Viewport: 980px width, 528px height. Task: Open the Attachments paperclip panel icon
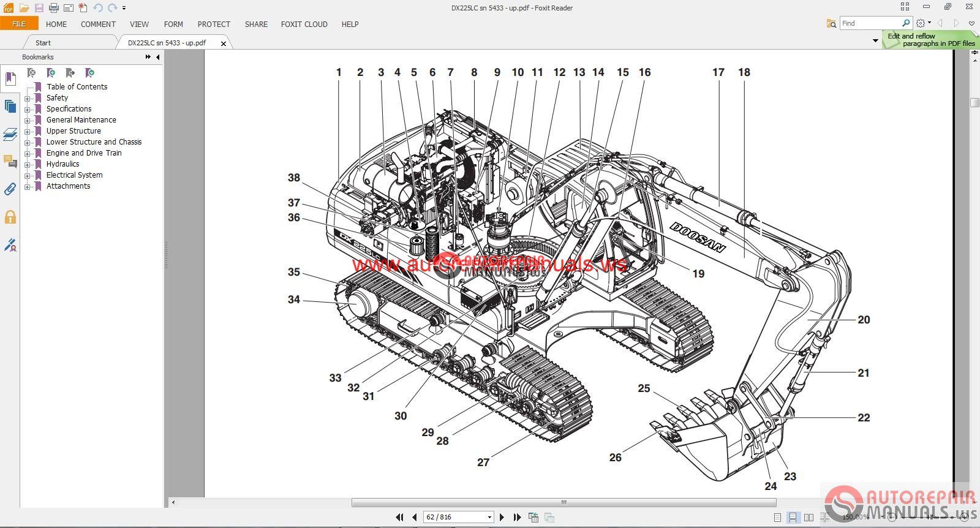tap(10, 189)
